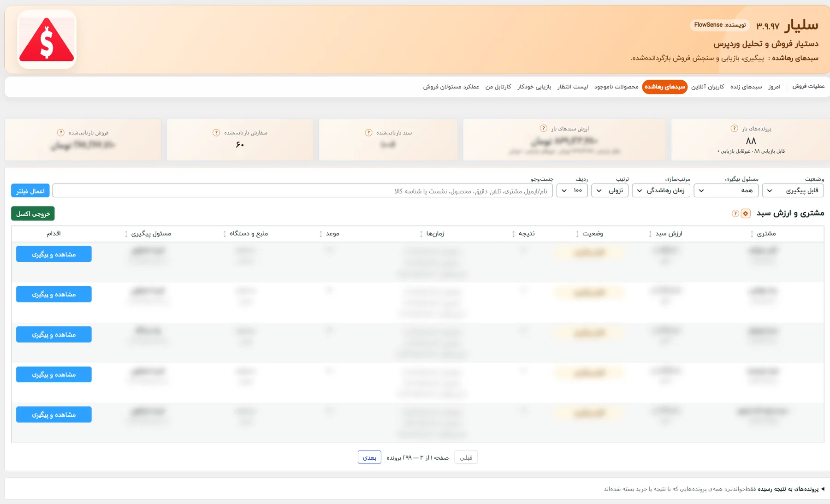Screen dimensions: 830x504
Task: Open ردیف dropdown showing ۱۰۰
Action: [572, 190]
